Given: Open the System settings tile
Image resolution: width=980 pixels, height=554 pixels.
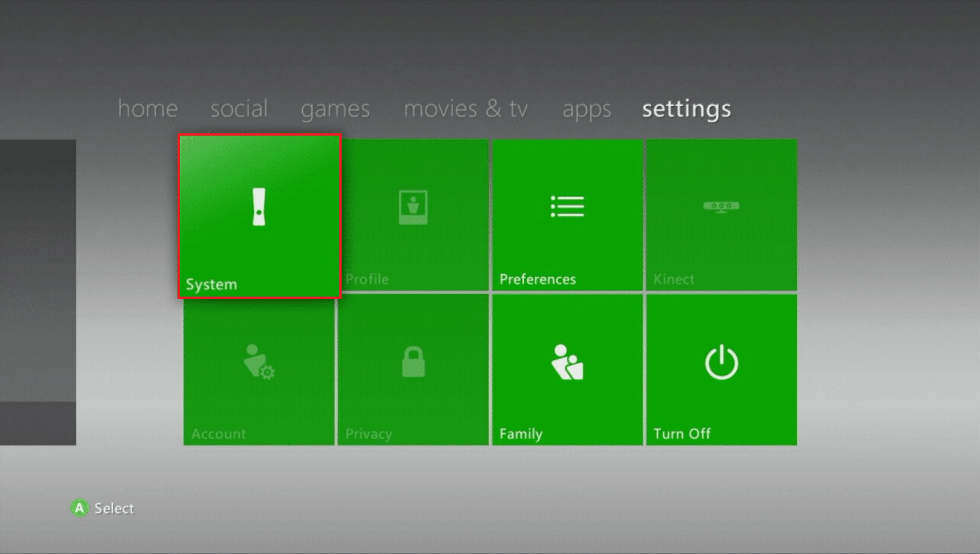Looking at the screenshot, I should tap(259, 216).
